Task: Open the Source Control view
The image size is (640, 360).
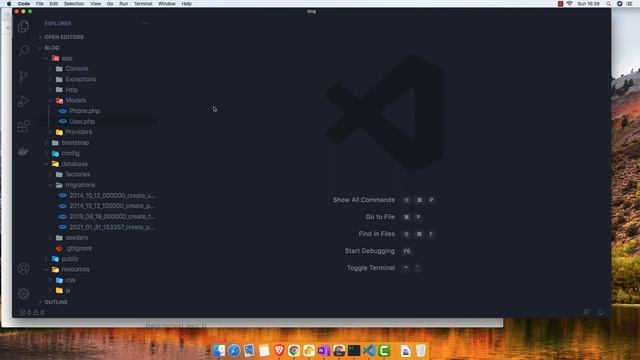Action: (x=23, y=76)
